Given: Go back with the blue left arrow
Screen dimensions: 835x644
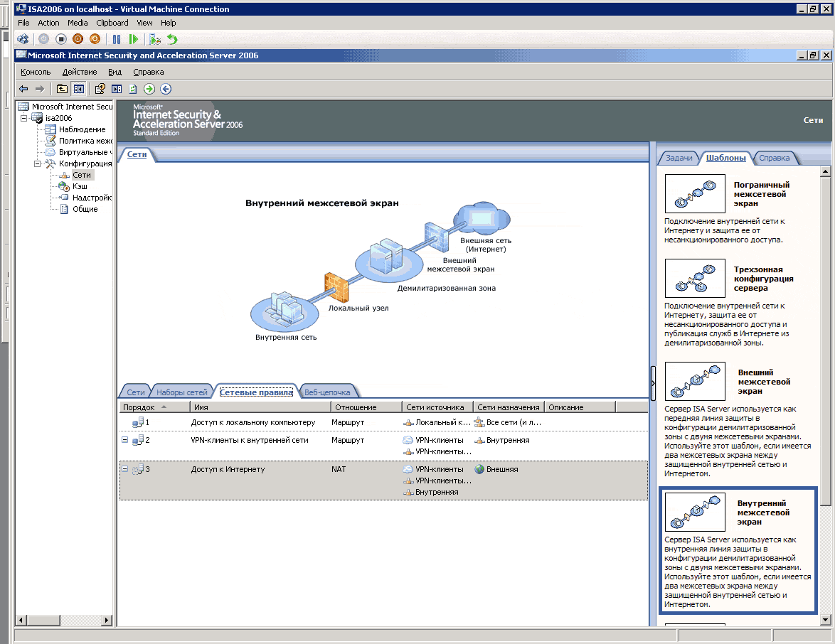Looking at the screenshot, I should pos(23,89).
